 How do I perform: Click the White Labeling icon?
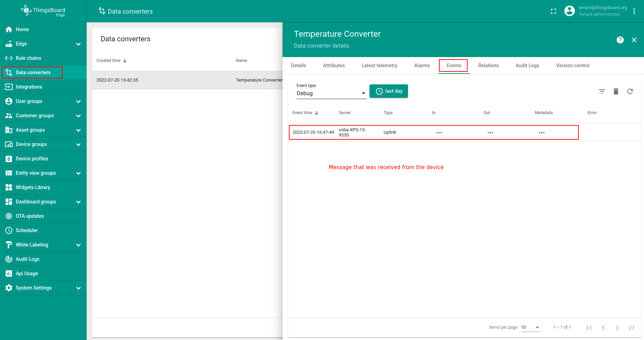click(9, 245)
